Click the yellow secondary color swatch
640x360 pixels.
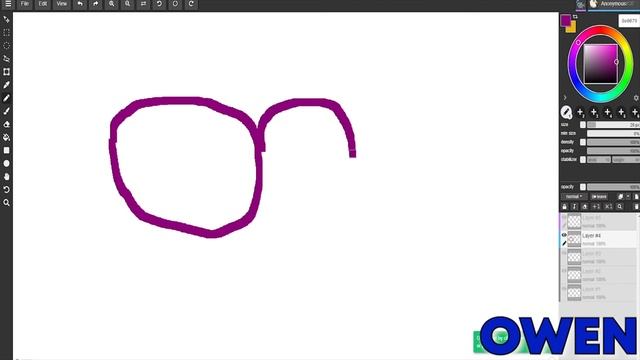pyautogui.click(x=572, y=28)
